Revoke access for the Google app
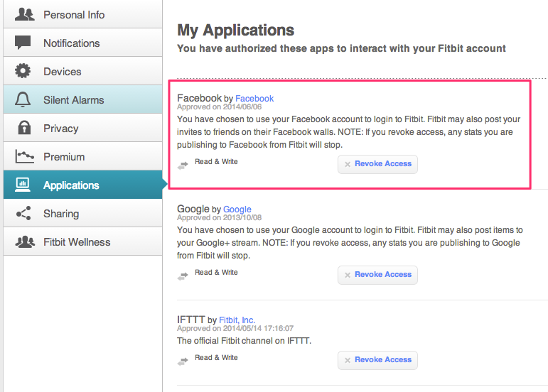This screenshot has width=548, height=392. [x=377, y=275]
